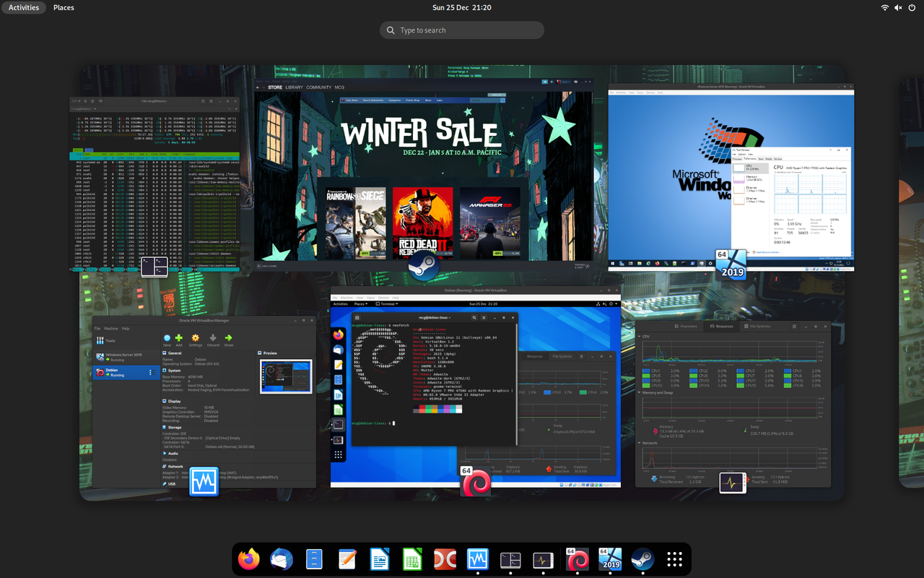Mute the volume from the top bar

(x=898, y=8)
